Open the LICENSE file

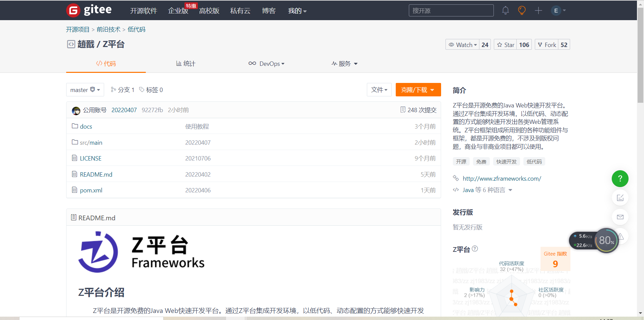91,158
